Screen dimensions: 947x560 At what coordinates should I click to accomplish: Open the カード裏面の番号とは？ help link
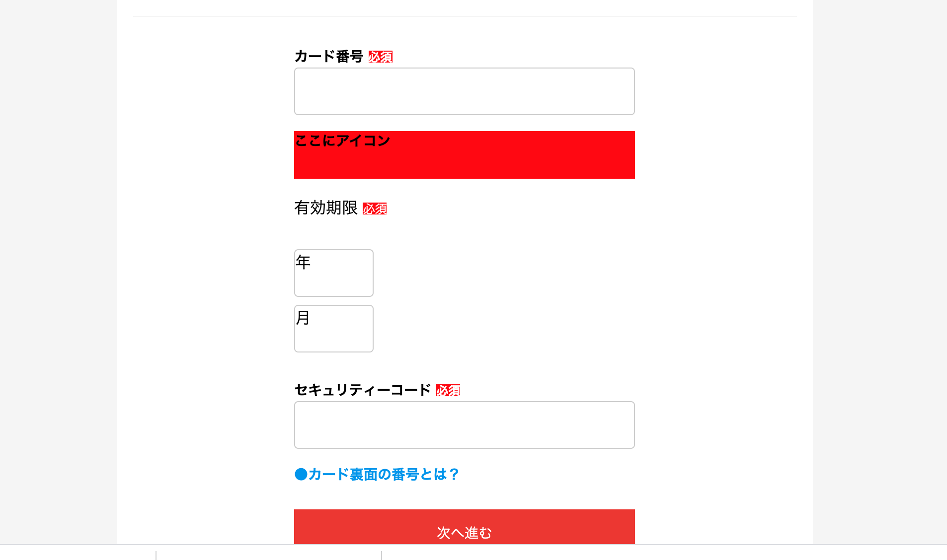click(x=384, y=475)
